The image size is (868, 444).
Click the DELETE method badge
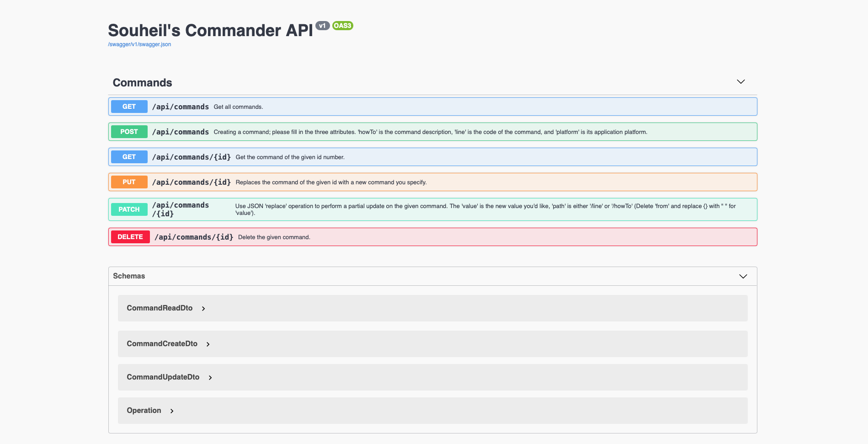coord(130,236)
